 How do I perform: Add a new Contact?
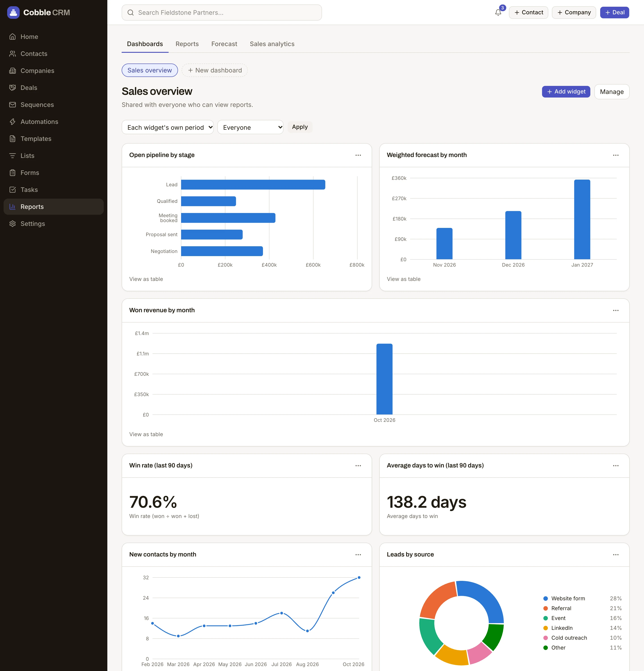point(528,12)
